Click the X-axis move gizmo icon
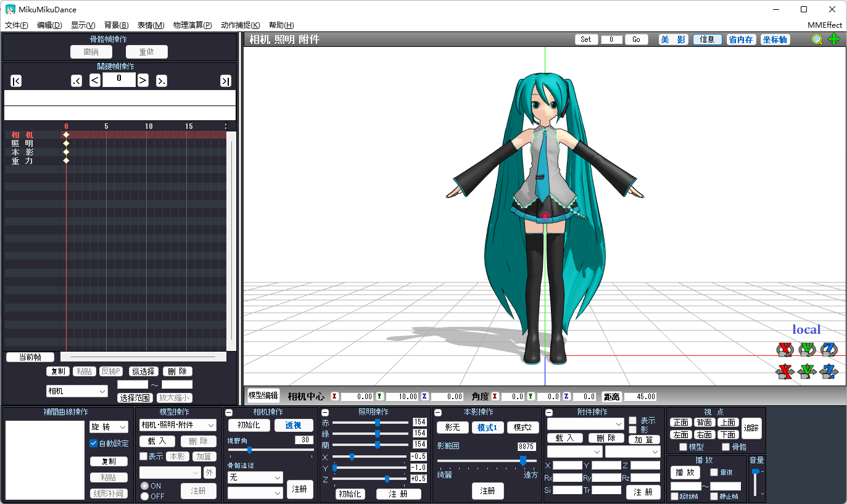Screen dimensions: 847x504 (x=785, y=371)
